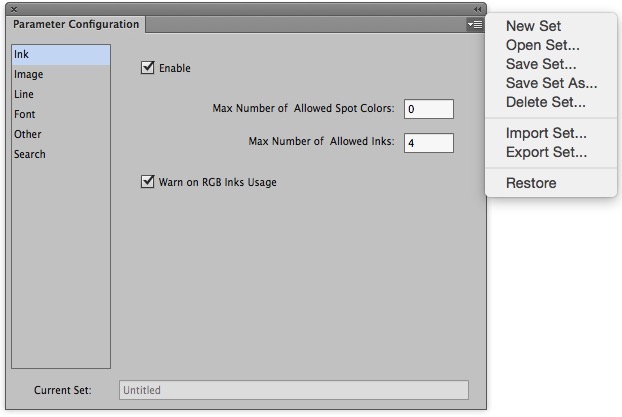Collapse panel using double-arrow icon
Screen dimensions: 622x417
[477, 8]
